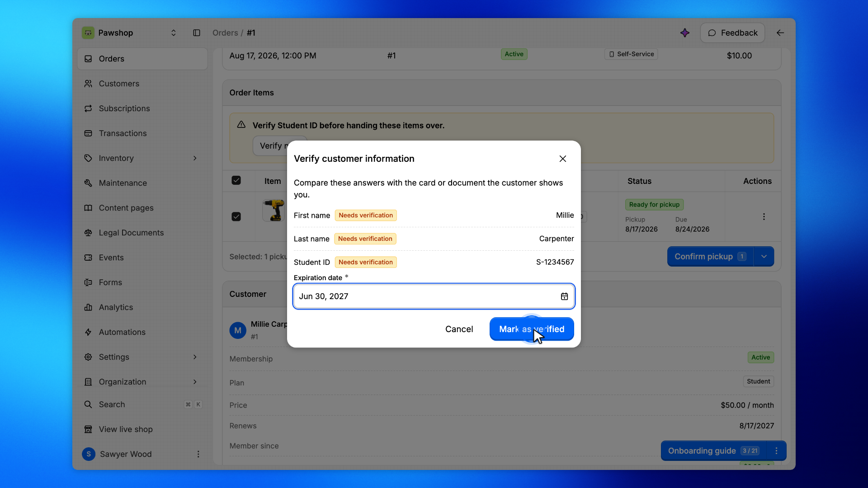Click the drill product thumbnail
Viewport: 868px width, 488px height.
[x=274, y=210]
